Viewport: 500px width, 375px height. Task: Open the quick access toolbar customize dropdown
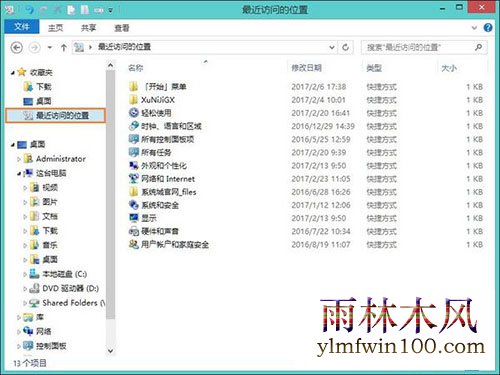point(110,11)
